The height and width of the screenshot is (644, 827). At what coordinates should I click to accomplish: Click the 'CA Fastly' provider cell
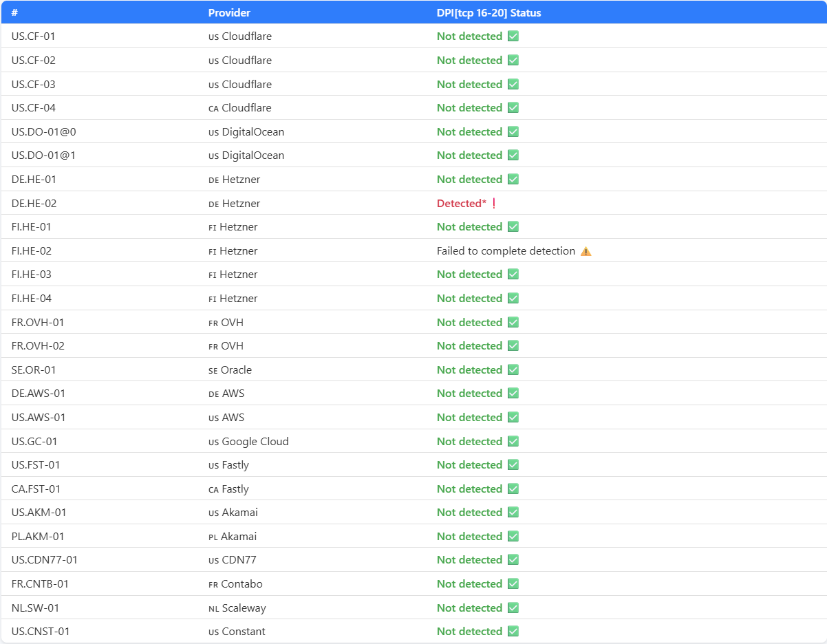click(x=228, y=489)
